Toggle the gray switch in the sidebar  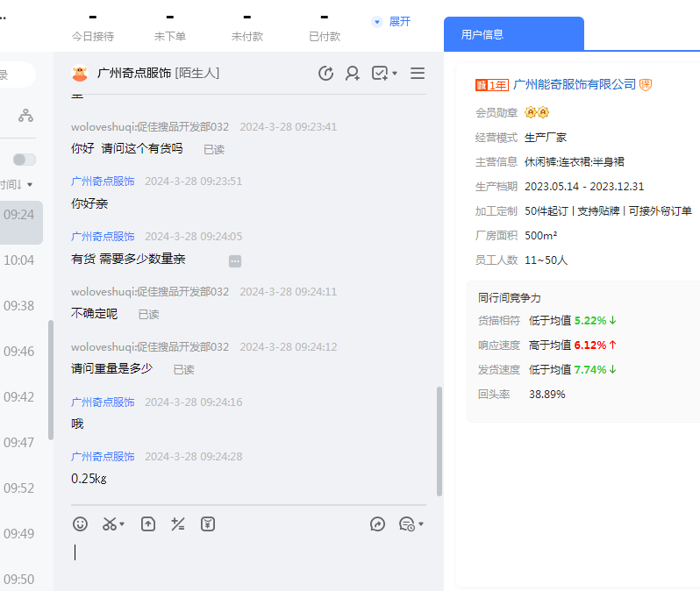tap(25, 160)
